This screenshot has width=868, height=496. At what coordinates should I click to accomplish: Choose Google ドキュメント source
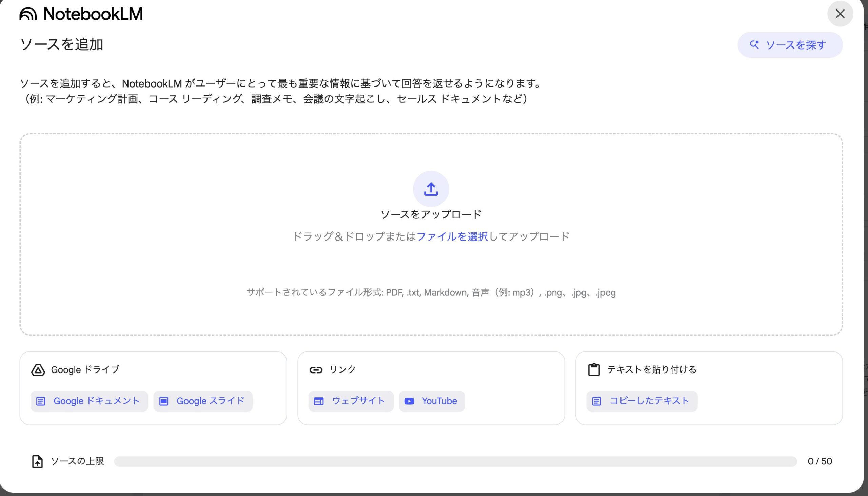89,401
